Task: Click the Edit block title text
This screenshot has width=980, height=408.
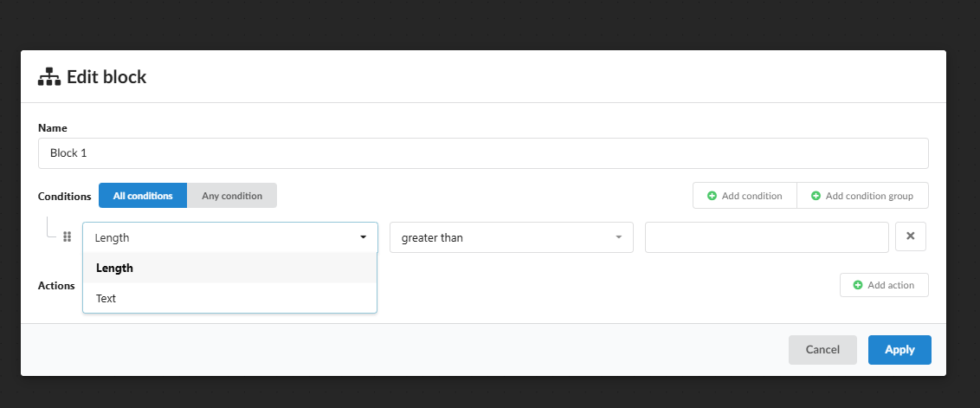Action: pyautogui.click(x=106, y=77)
